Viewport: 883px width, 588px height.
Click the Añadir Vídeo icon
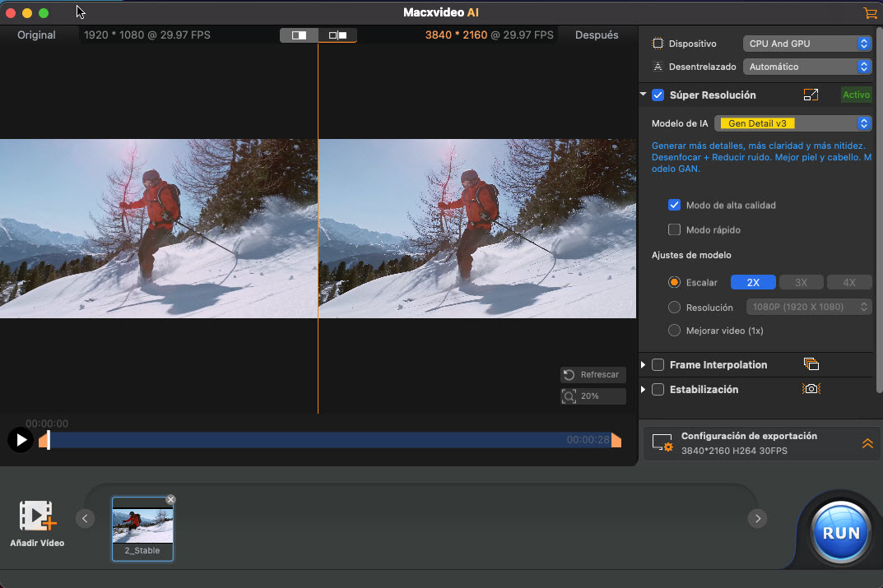click(37, 516)
